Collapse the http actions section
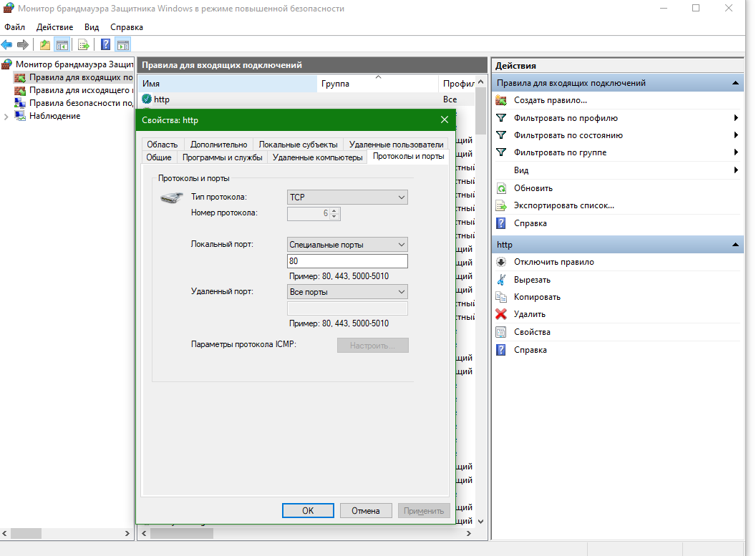 pyautogui.click(x=735, y=244)
